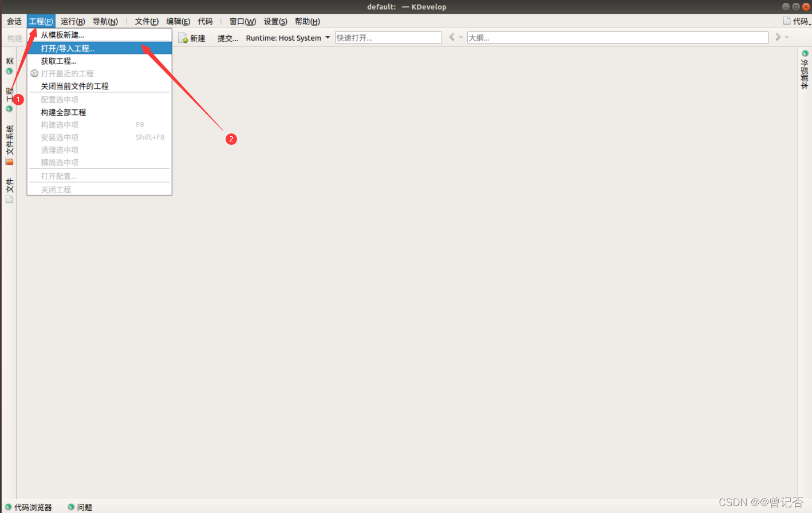Click in the 快速打开 quick open field

click(x=388, y=38)
